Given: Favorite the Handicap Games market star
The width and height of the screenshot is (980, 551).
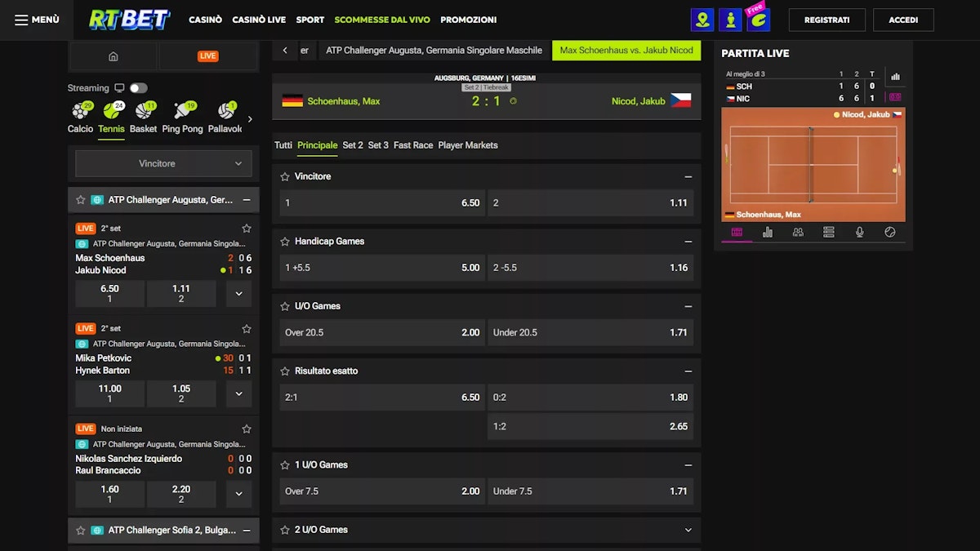Looking at the screenshot, I should tap(285, 242).
